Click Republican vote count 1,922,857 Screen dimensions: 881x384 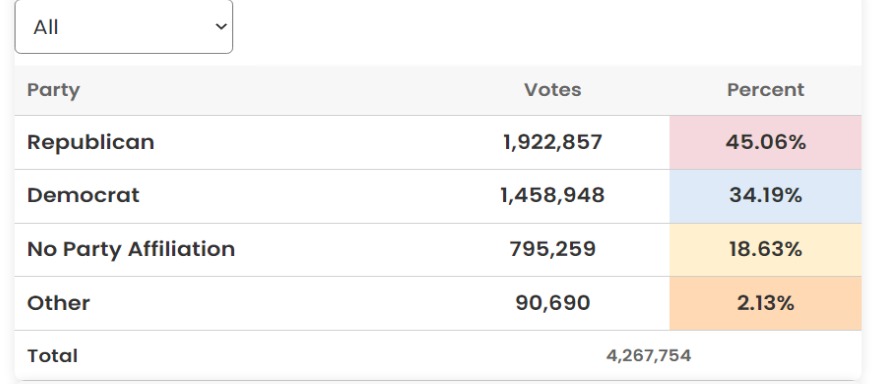(x=552, y=142)
